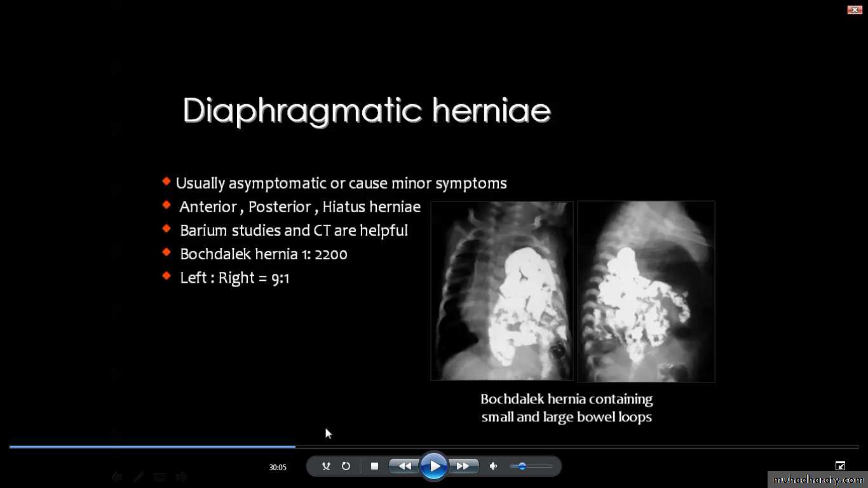Close the player with the red X

(x=855, y=10)
